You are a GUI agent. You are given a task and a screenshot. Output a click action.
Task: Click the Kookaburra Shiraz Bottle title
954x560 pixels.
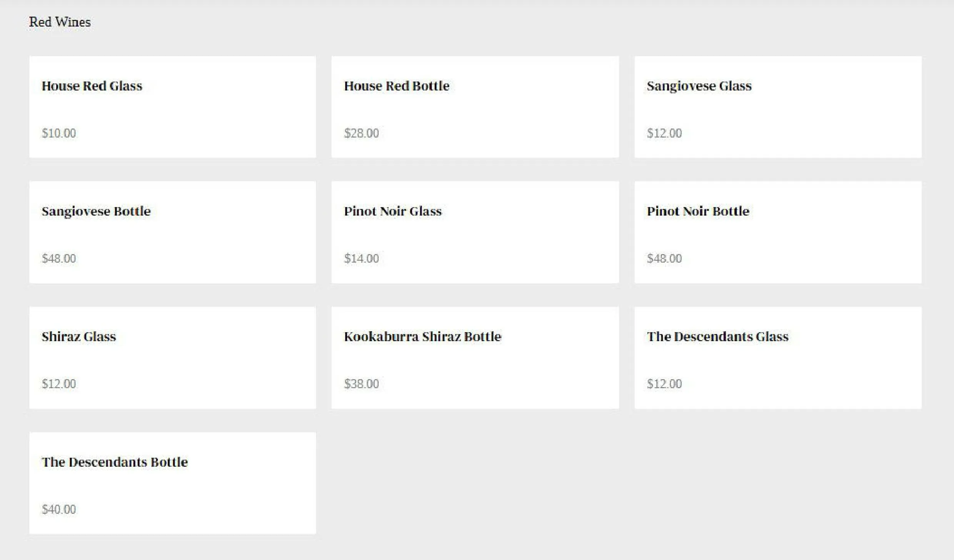pos(423,336)
